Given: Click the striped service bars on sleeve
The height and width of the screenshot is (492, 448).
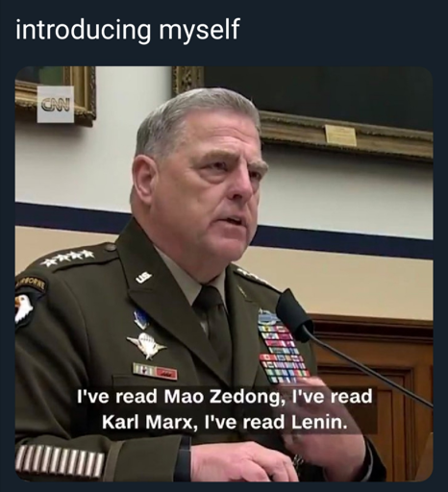Looking at the screenshot, I should coord(59,460).
